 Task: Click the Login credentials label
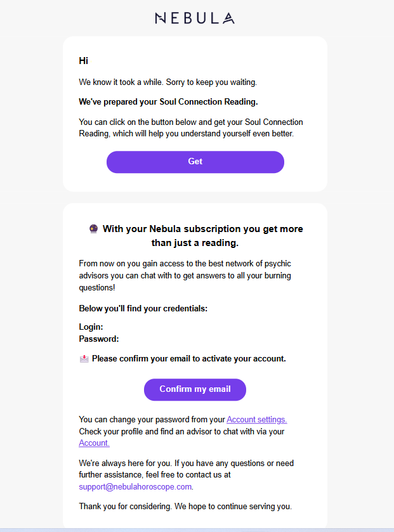pos(91,327)
